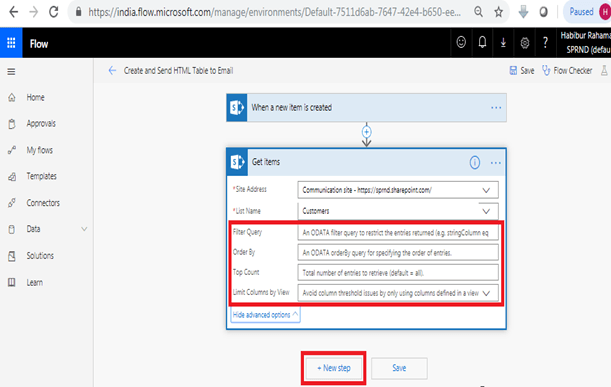The height and width of the screenshot is (387, 611).
Task: Save the flow from top toolbar
Action: point(522,71)
